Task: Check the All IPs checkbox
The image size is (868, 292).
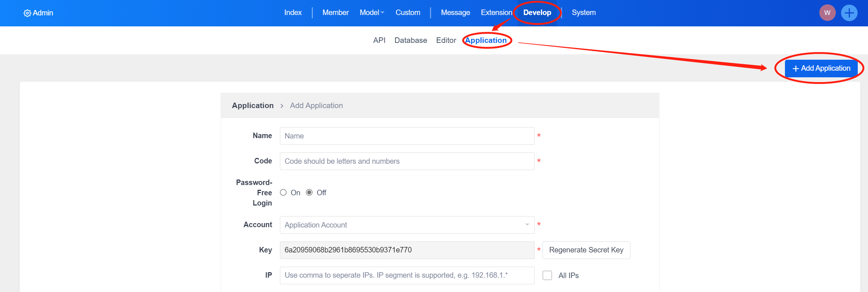Action: click(547, 276)
